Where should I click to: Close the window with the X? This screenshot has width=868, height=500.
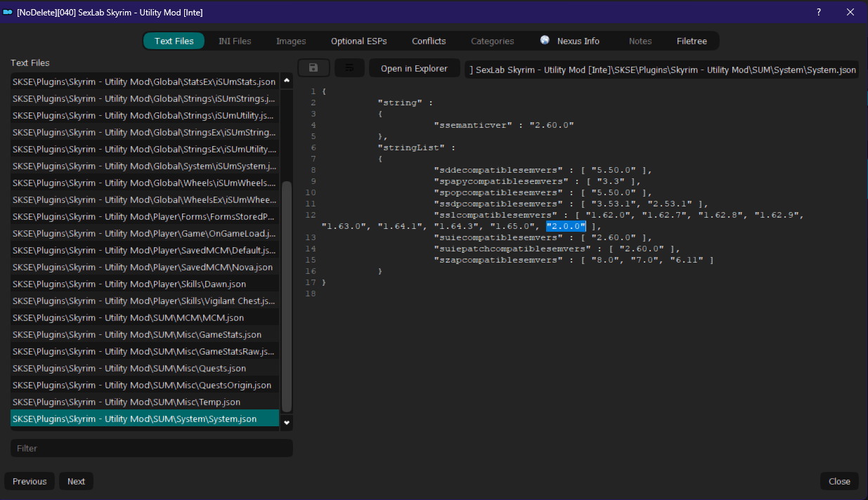tap(850, 12)
